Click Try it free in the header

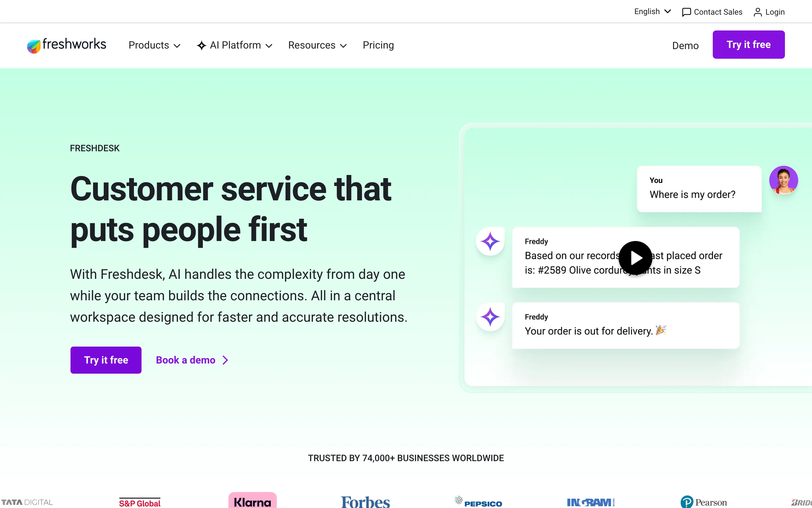click(x=749, y=45)
